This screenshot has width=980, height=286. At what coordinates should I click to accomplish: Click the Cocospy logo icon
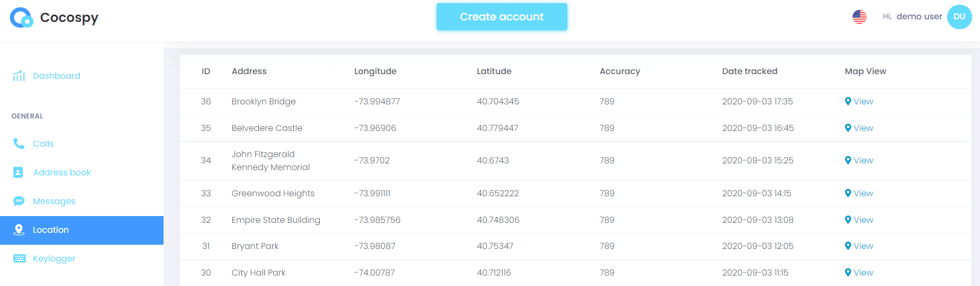(x=21, y=18)
